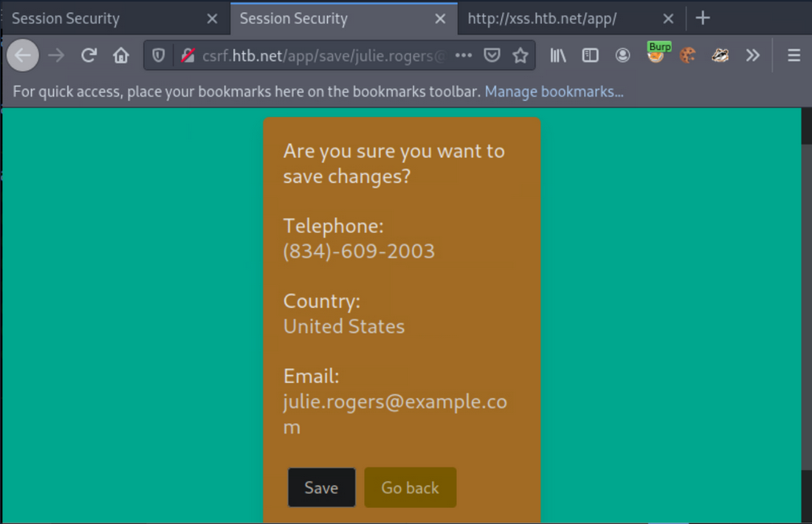Open the Library icon
Image resolution: width=812 pixels, height=524 pixels.
(x=558, y=55)
